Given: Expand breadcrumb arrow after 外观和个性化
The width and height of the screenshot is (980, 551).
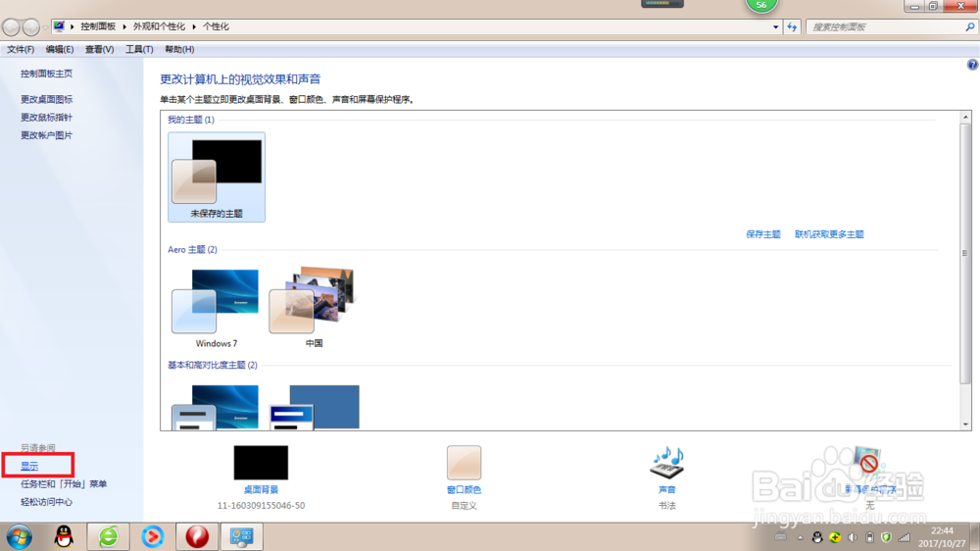Looking at the screenshot, I should pos(194,26).
